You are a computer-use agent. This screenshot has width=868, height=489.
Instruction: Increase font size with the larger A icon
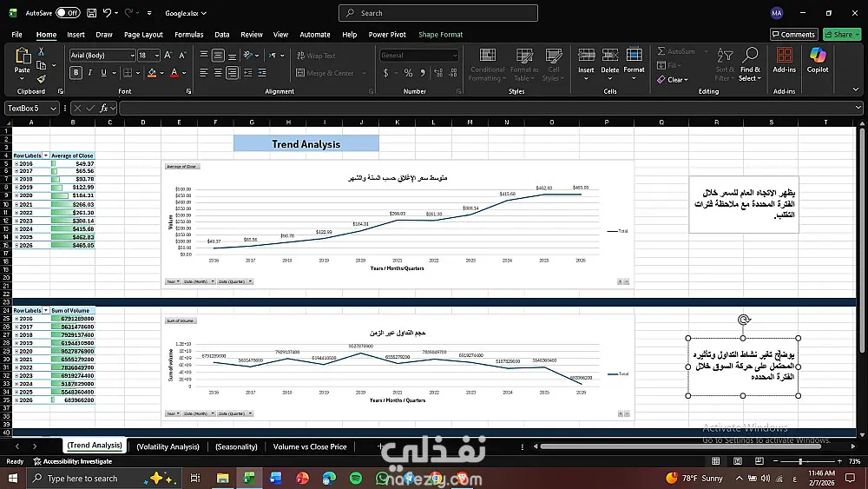coord(168,56)
